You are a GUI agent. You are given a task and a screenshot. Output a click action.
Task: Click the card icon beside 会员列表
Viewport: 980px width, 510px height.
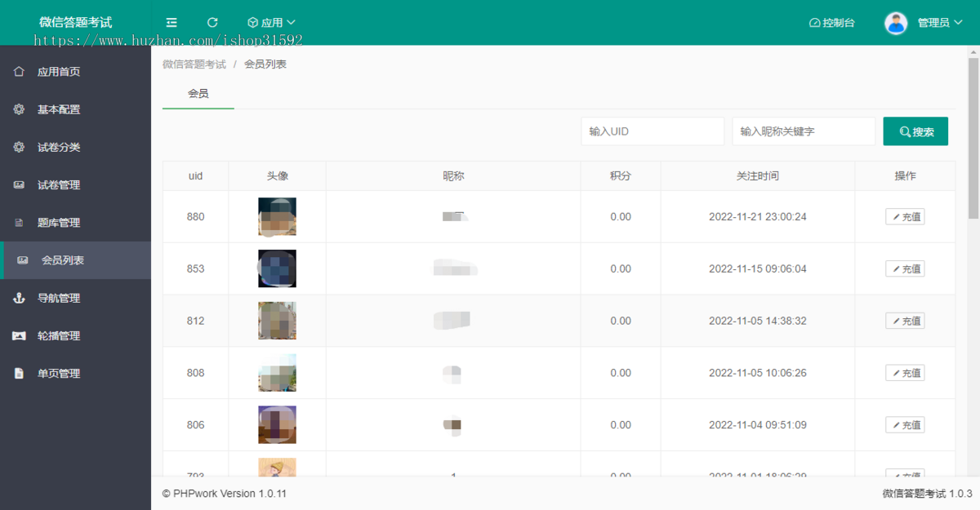coord(23,260)
